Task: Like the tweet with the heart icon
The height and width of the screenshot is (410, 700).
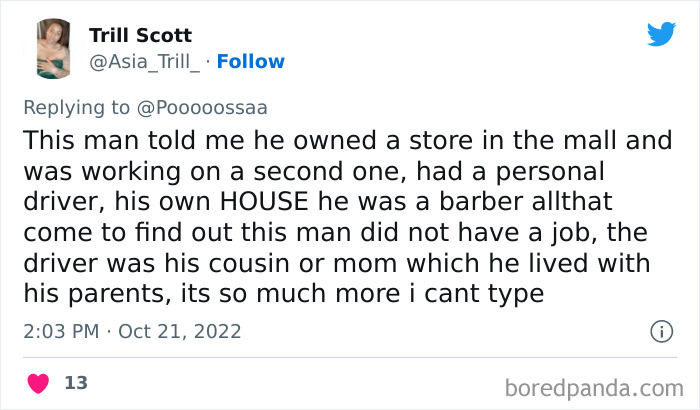Action: click(39, 383)
